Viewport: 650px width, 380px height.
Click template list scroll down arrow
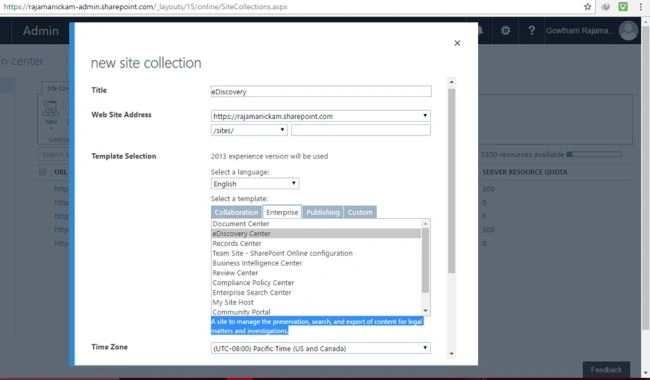point(425,311)
